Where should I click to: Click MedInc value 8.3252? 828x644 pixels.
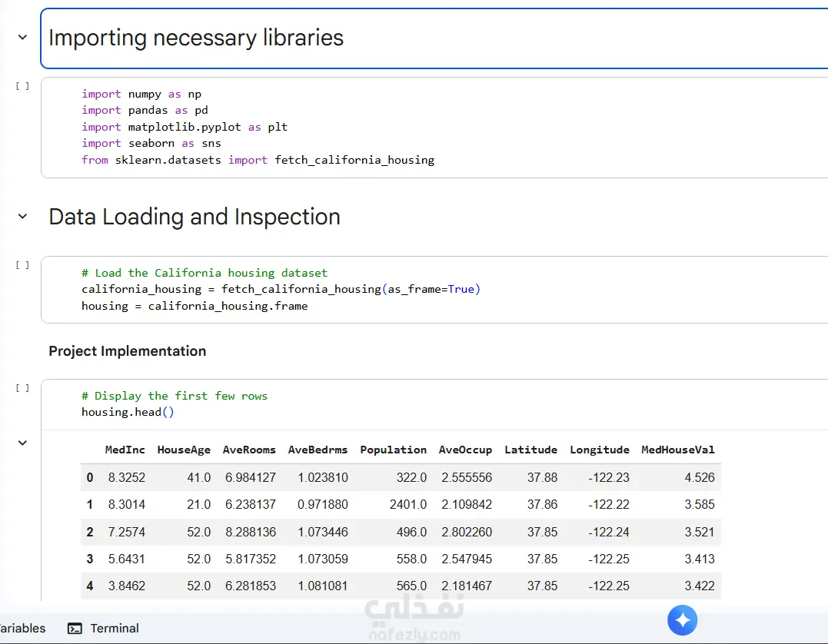coord(127,478)
